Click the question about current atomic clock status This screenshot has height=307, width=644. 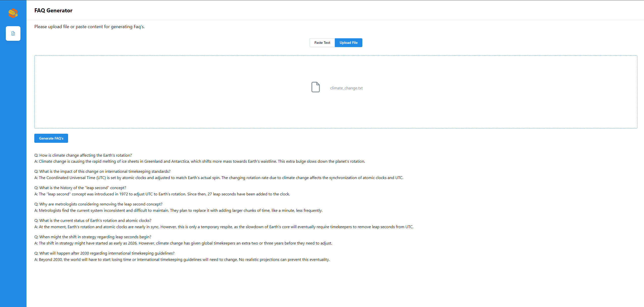tap(93, 221)
